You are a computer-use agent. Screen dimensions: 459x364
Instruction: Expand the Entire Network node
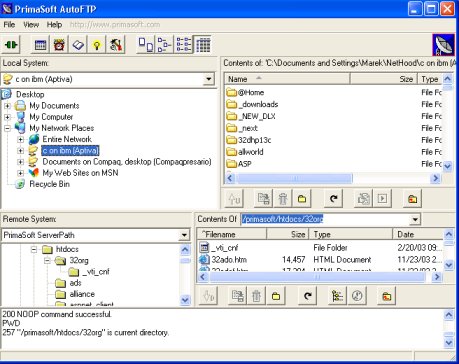(x=21, y=139)
